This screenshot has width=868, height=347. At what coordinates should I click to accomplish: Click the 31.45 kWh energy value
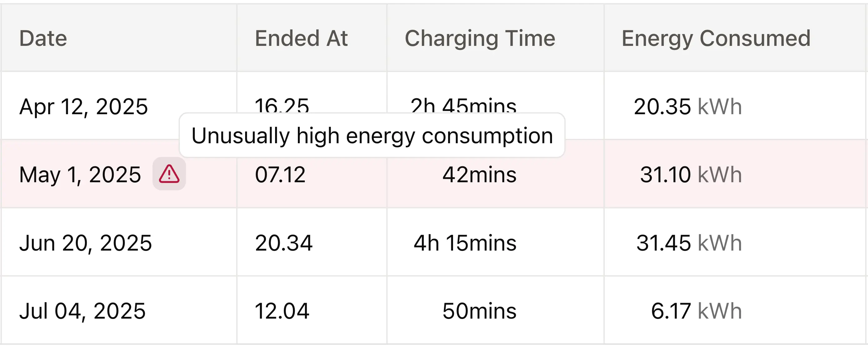(689, 243)
